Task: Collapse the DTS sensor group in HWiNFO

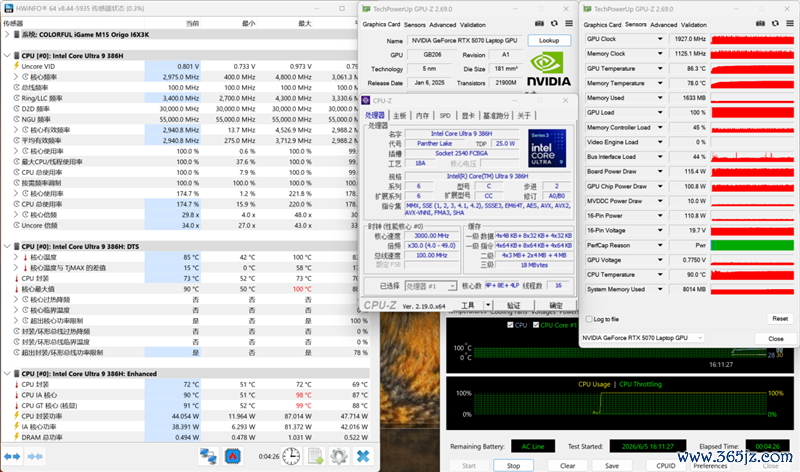Action: 7,246
